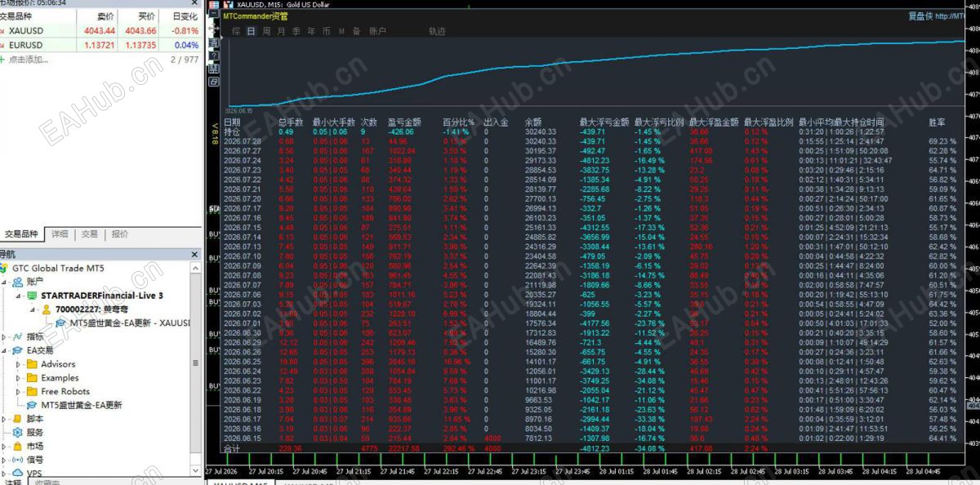The image size is (980, 485).
Task: Open the 轨迹 tab in MTCommander
Action: pos(438,31)
